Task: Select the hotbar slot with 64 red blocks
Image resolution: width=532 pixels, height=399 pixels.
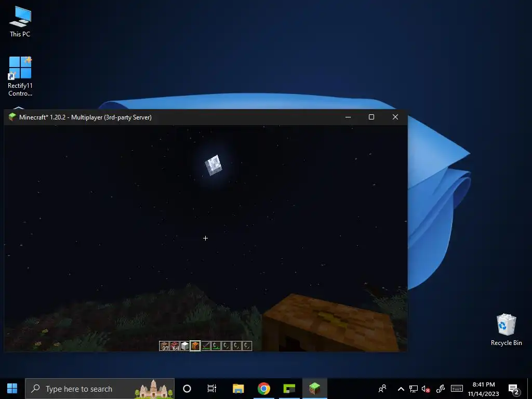Action: tap(175, 345)
